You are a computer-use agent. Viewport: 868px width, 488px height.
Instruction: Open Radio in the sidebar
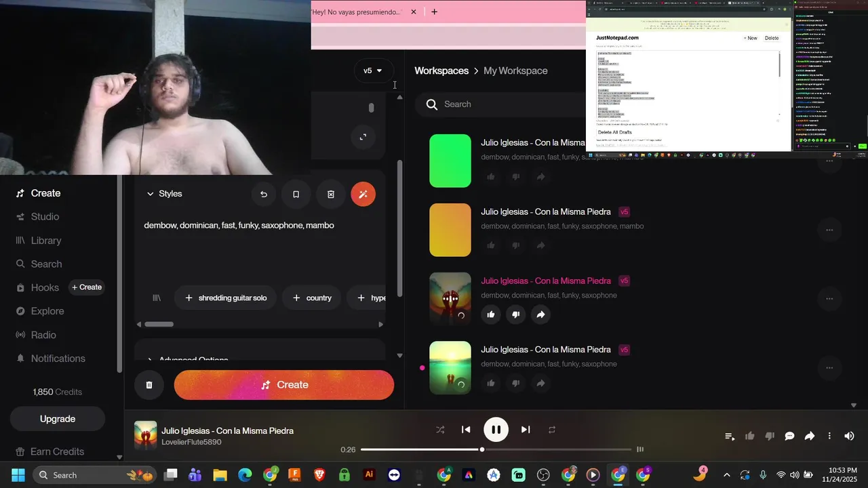[36, 335]
